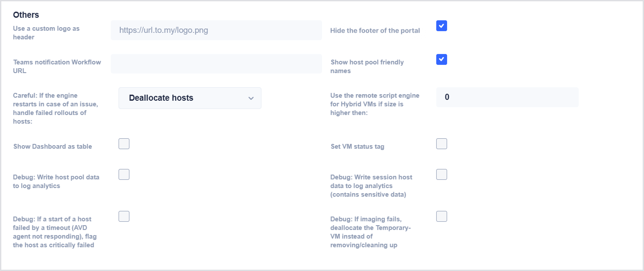Click the 'Show Dashboard as table' label
The image size is (644, 271).
pos(53,147)
